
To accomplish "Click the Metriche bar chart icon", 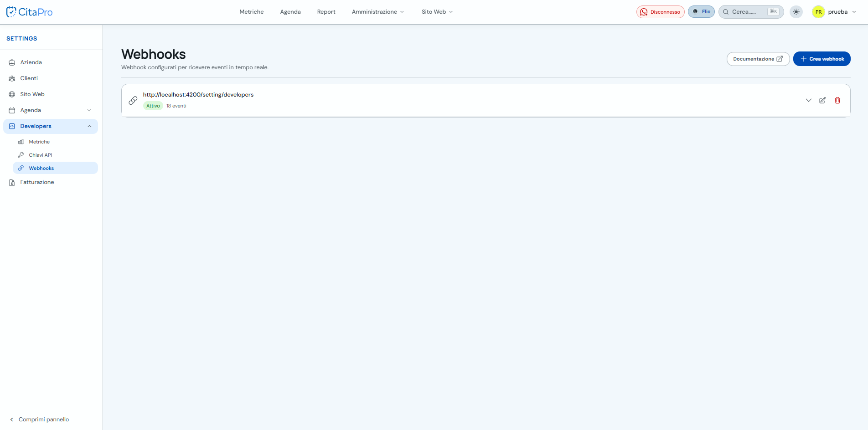I will click(x=21, y=142).
